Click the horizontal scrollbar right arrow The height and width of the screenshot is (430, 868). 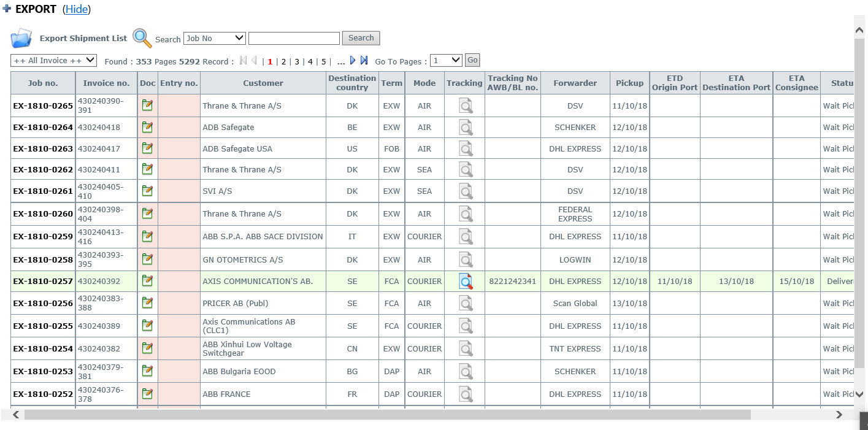point(839,415)
